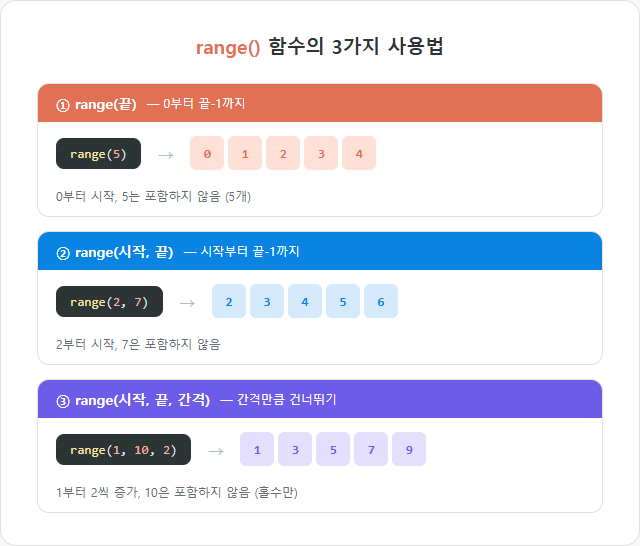Click the purple box showing 7
Screen dimensions: 640x546
371,449
